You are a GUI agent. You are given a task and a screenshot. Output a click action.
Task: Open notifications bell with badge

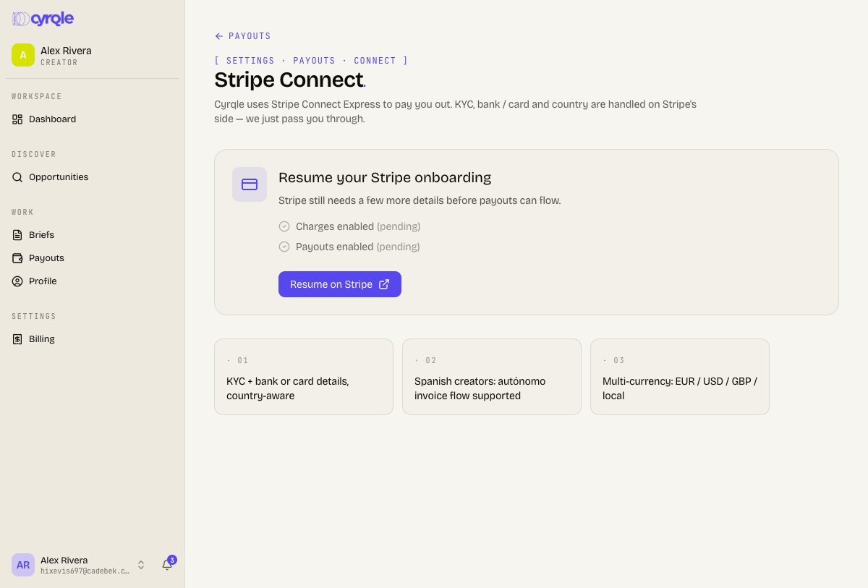pos(167,565)
